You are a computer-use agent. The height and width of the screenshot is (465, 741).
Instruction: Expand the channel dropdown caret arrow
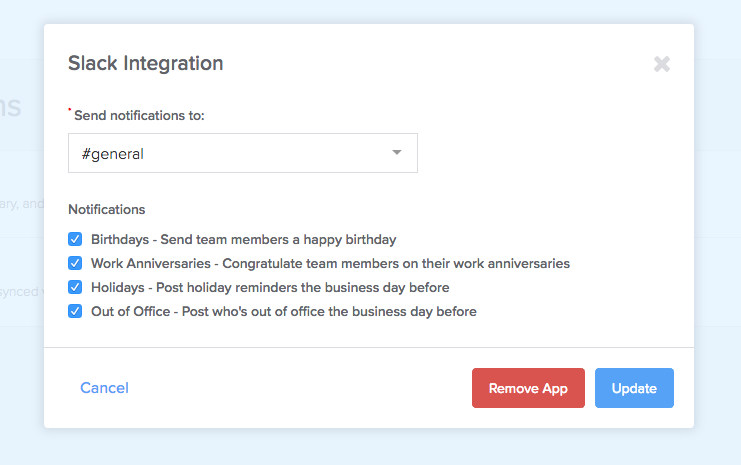pos(396,152)
